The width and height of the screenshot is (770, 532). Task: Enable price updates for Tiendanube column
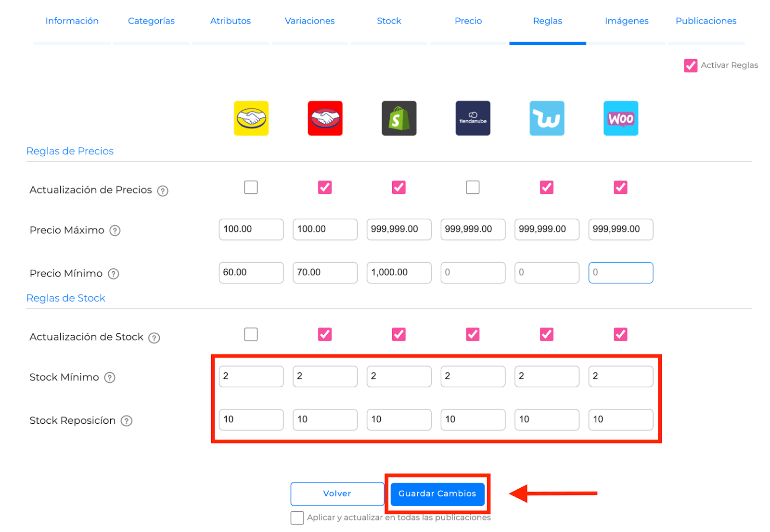click(x=473, y=187)
